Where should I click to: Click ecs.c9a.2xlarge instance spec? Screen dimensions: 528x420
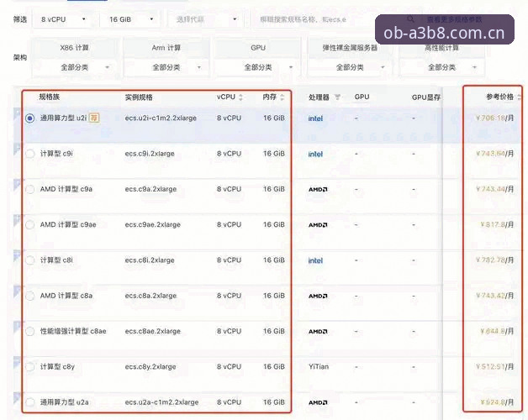point(150,189)
